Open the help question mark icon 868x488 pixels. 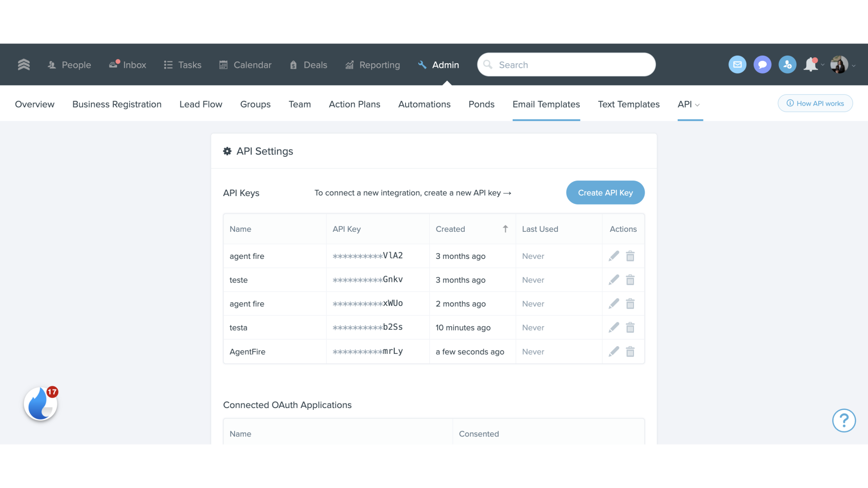pos(844,421)
